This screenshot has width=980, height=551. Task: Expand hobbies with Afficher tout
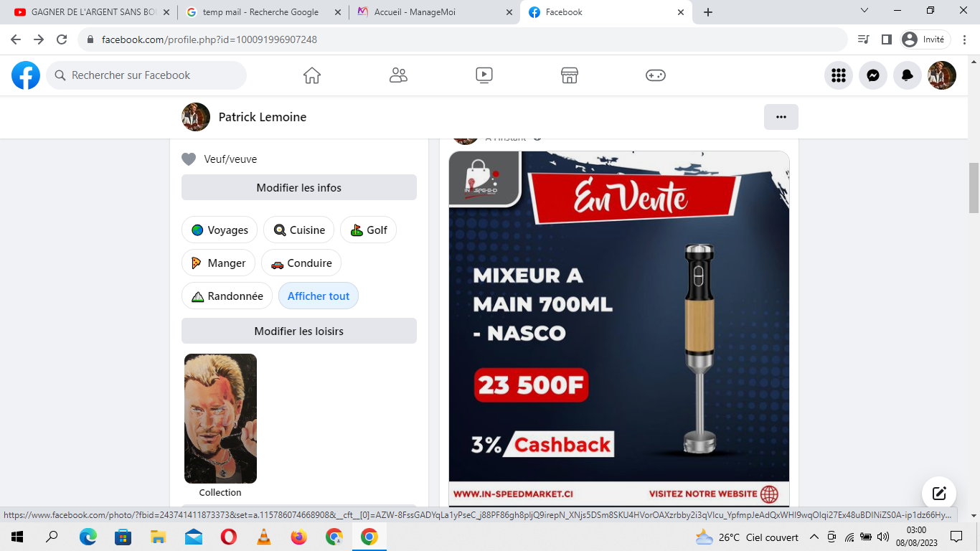(319, 296)
